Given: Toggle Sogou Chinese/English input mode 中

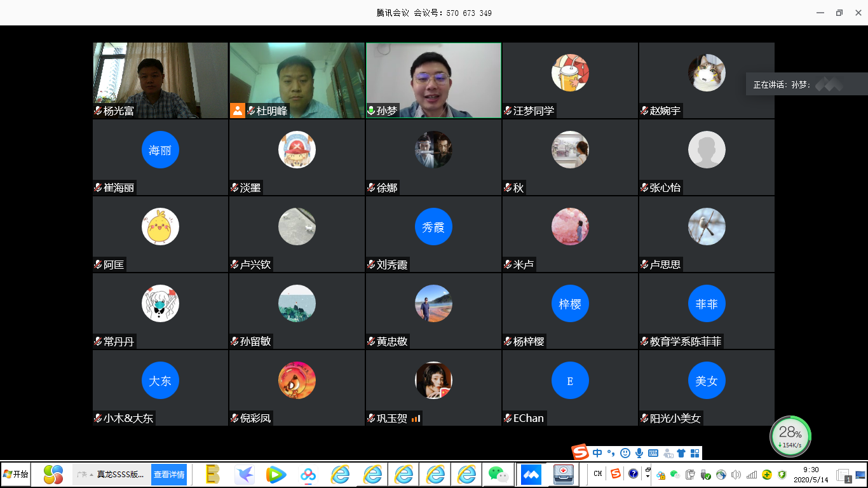Looking at the screenshot, I should coord(597,453).
